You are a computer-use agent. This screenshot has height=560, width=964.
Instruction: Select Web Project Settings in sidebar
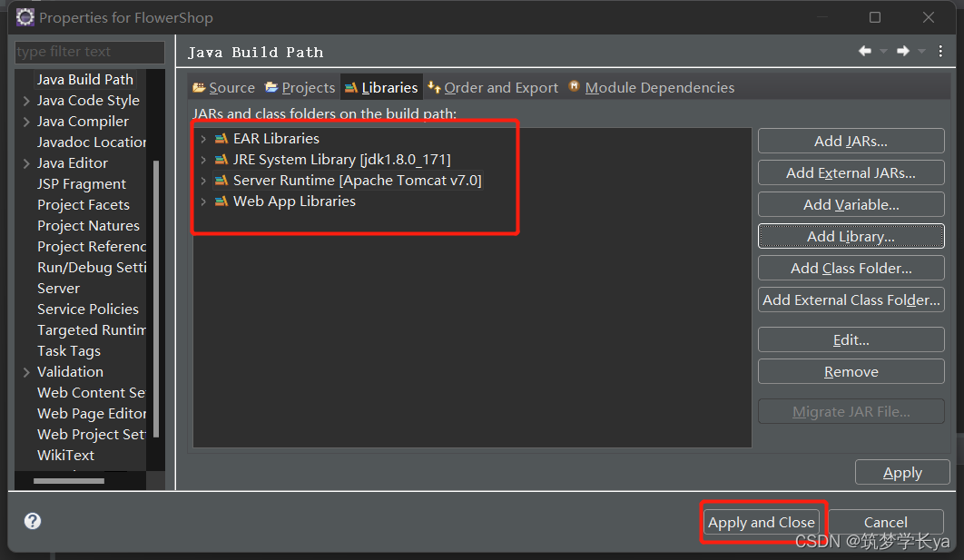(x=91, y=436)
